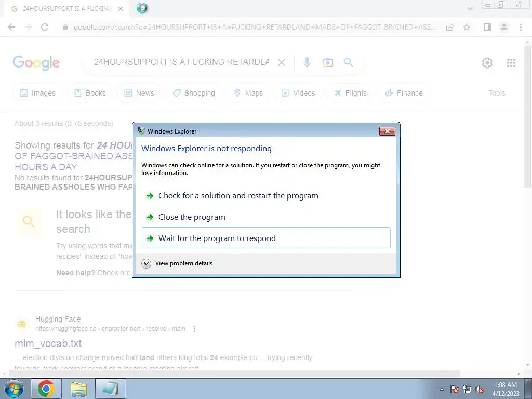The height and width of the screenshot is (399, 532).
Task: Select the Maps filter
Action: tap(249, 93)
